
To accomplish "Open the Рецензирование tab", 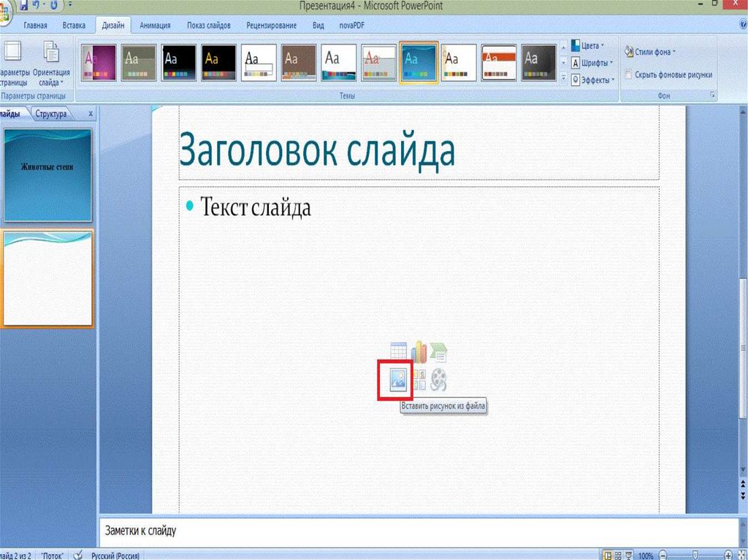I will point(272,26).
